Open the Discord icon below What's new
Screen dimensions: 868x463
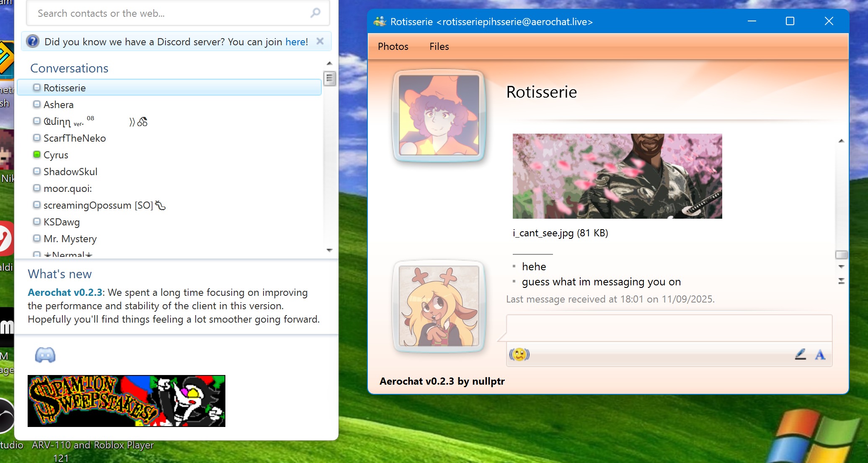click(x=45, y=355)
